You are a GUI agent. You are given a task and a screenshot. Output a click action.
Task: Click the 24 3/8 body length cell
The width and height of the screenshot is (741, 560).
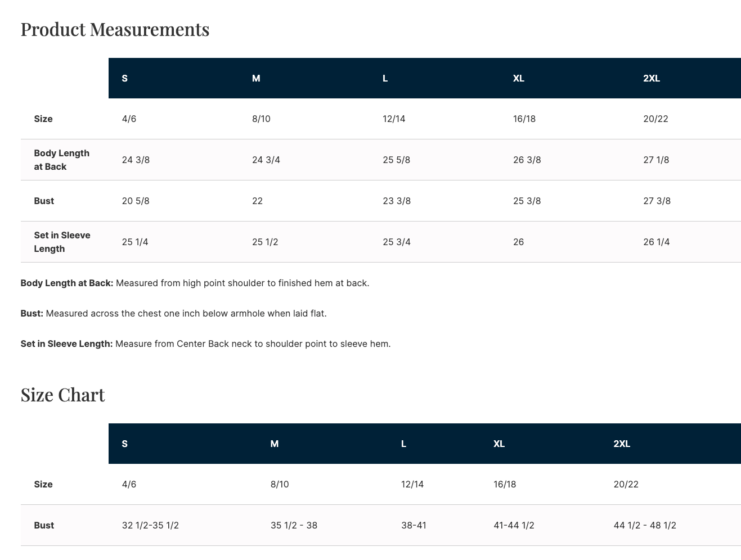[x=136, y=160]
